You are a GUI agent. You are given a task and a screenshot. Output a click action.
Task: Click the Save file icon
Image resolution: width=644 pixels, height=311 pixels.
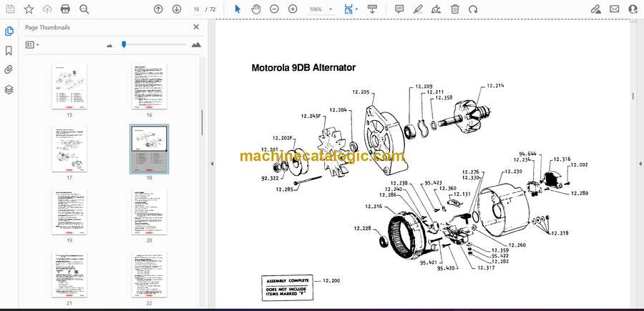[11, 9]
